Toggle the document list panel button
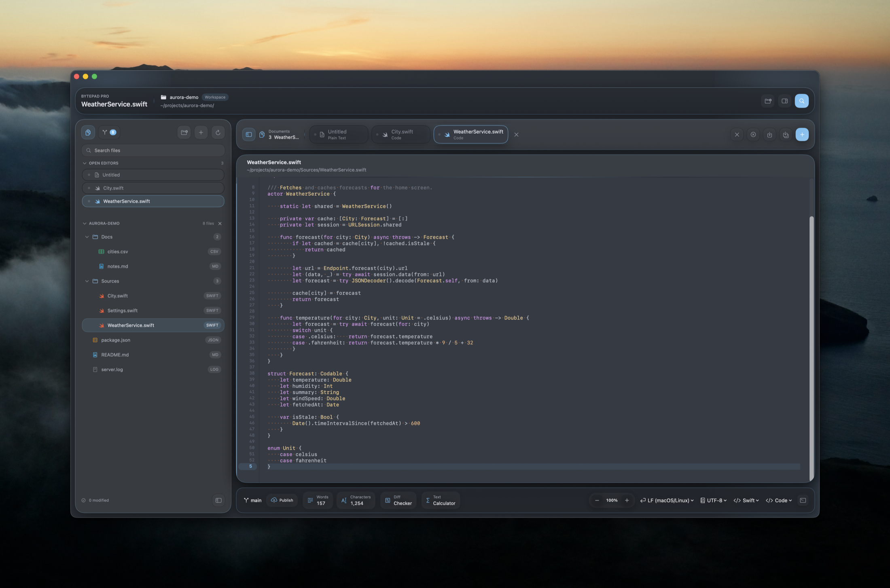 [249, 135]
